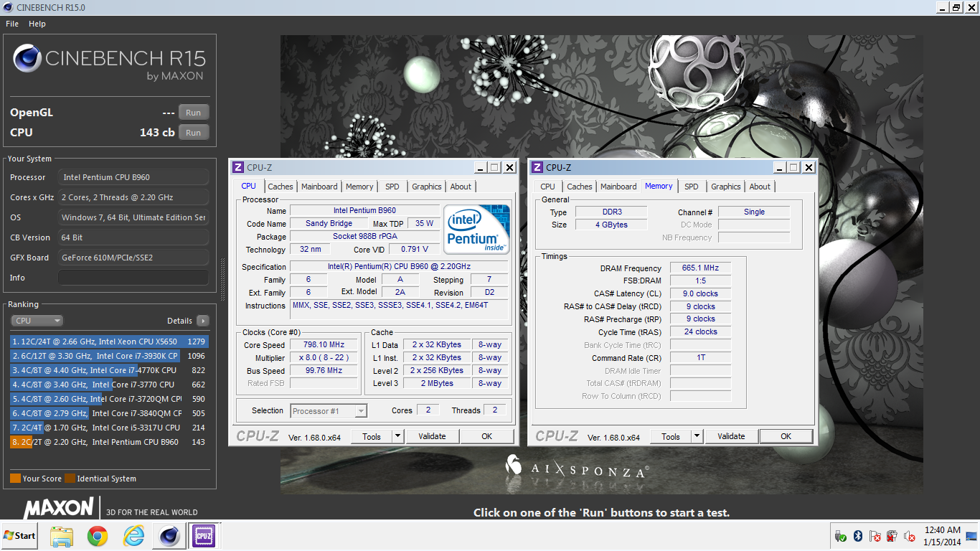This screenshot has width=980, height=551.
Task: Click the Cinebench app icon in the title bar
Action: (x=8, y=7)
